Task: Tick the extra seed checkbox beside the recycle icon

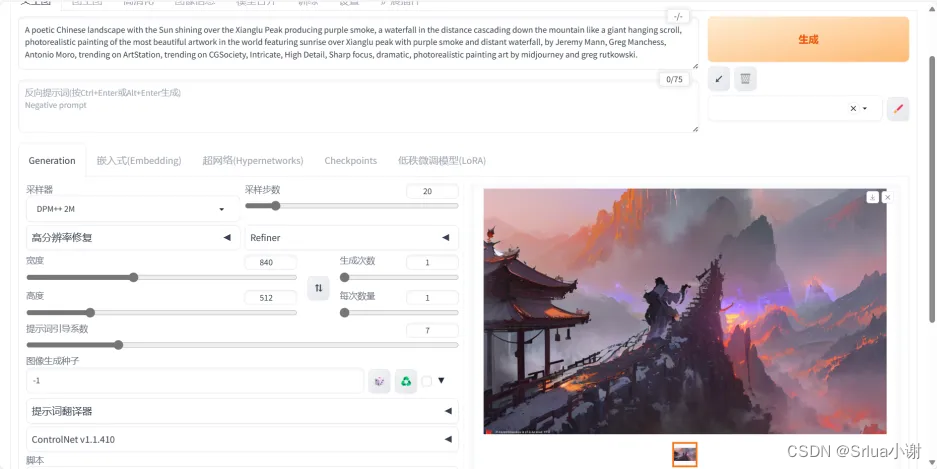Action: point(427,381)
